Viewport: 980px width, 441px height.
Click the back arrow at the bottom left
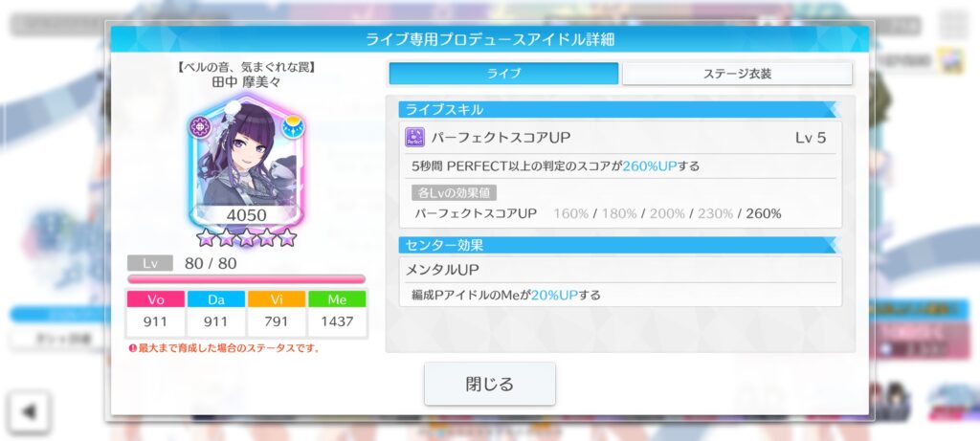click(29, 411)
